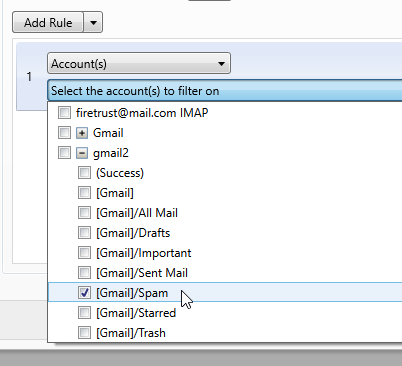Viewport: 402px width, 366px height.
Task: Expand the Gmail account tree node
Action: (82, 133)
